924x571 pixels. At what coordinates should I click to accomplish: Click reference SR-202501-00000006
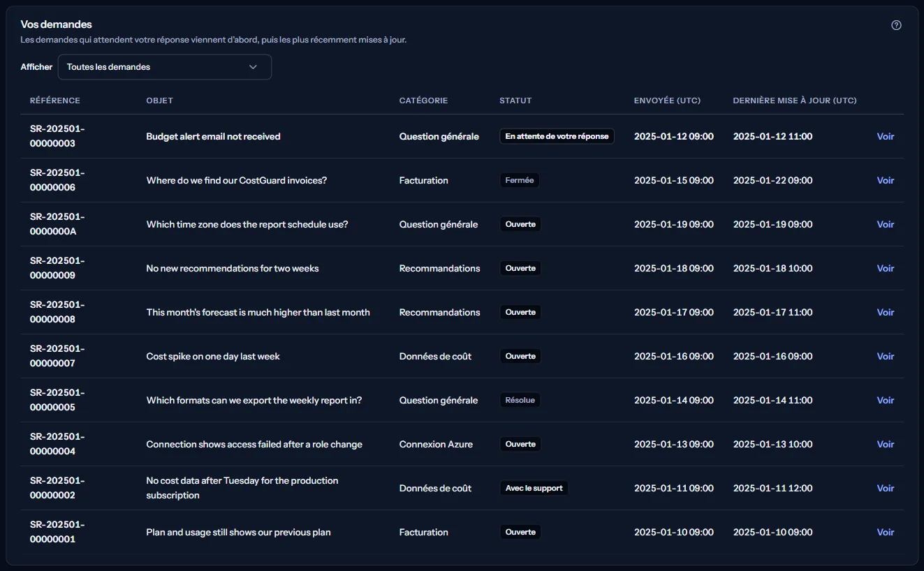coord(57,180)
